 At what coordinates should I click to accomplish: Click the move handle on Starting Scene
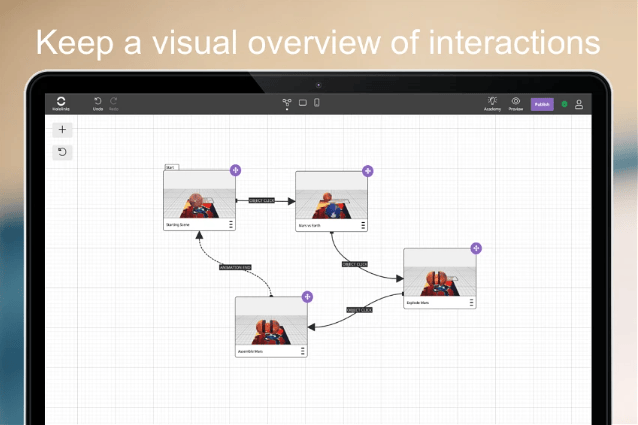235,170
